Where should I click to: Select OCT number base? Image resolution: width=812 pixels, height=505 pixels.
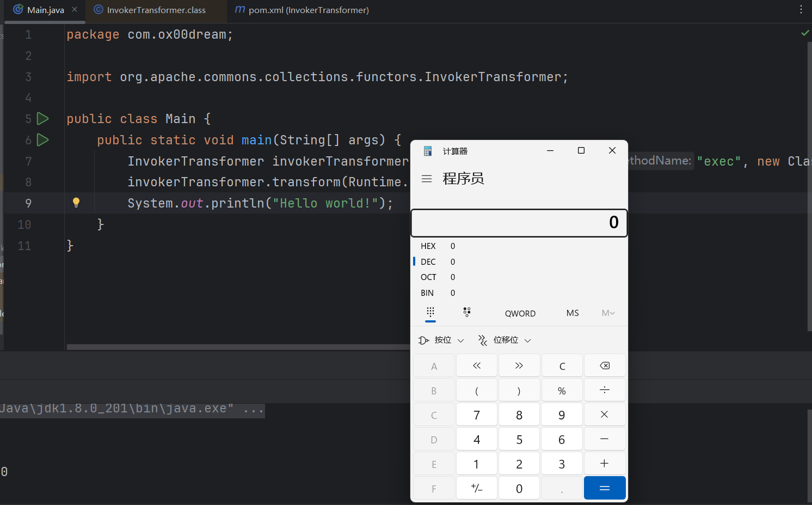428,277
